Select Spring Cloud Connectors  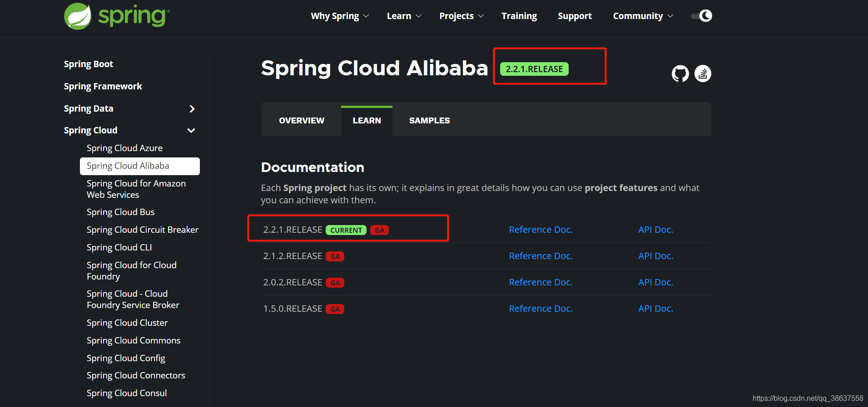pos(136,375)
